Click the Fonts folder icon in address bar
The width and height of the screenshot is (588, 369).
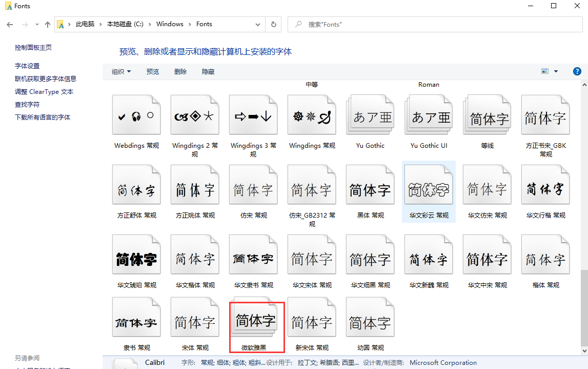60,25
